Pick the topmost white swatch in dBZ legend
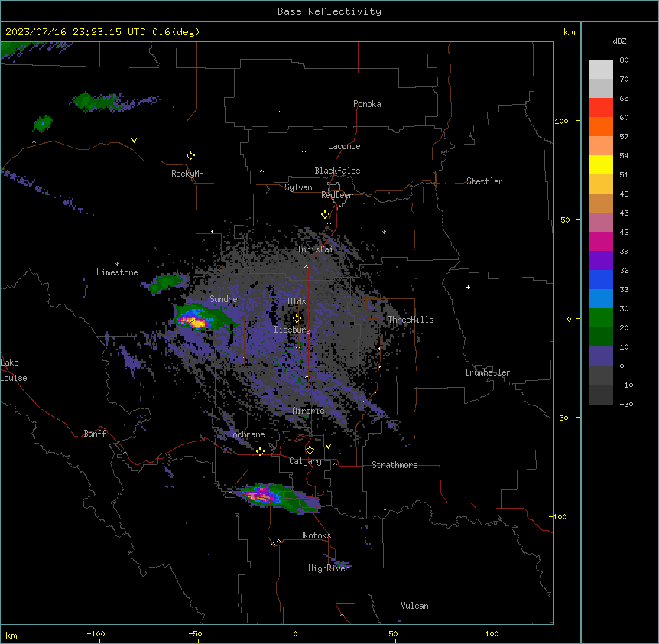The height and width of the screenshot is (644, 659). [601, 69]
